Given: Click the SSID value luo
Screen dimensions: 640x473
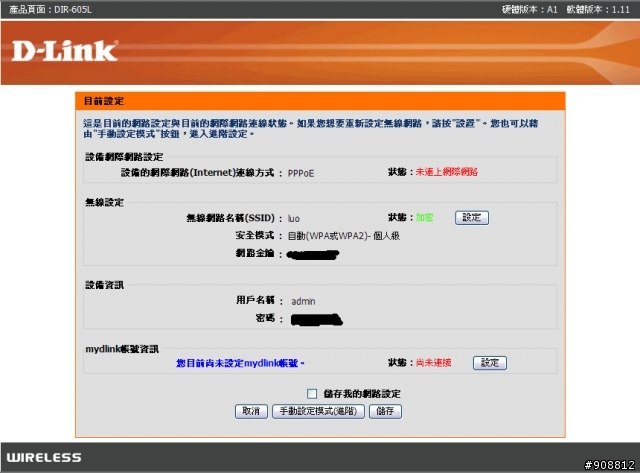Looking at the screenshot, I should tap(293, 219).
